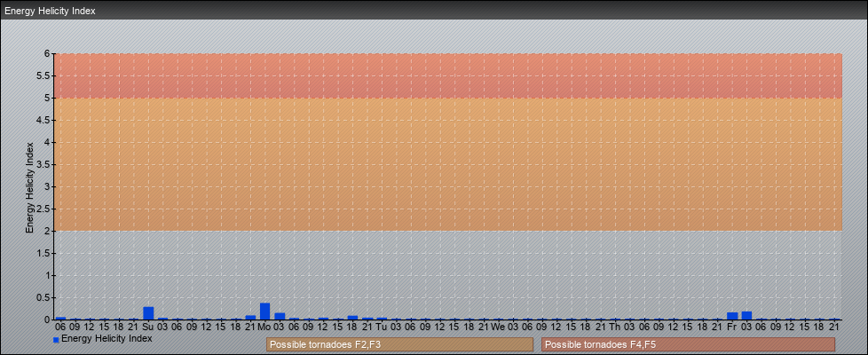The width and height of the screenshot is (868, 355).
Task: Click the Tu day label on the x-axis
Action: click(382, 327)
